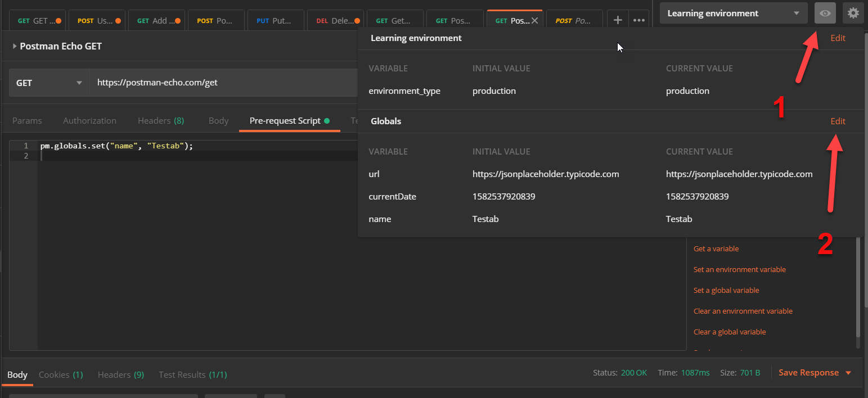The width and height of the screenshot is (868, 398).
Task: Select the 'name' global variable row label
Action: click(x=380, y=219)
